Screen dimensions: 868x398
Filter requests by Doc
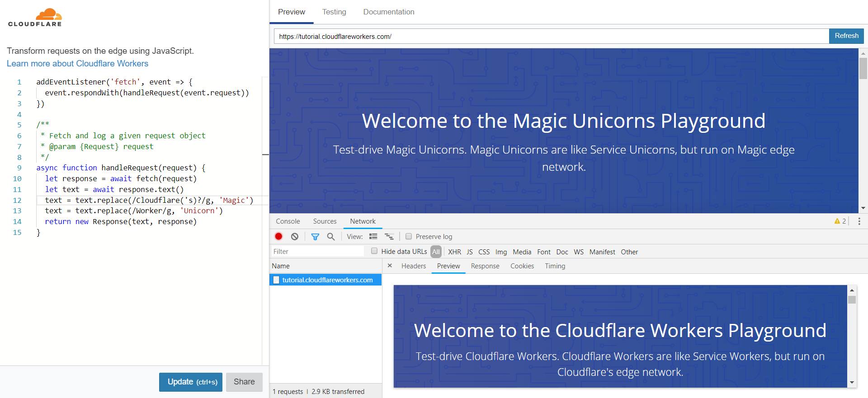pyautogui.click(x=562, y=252)
